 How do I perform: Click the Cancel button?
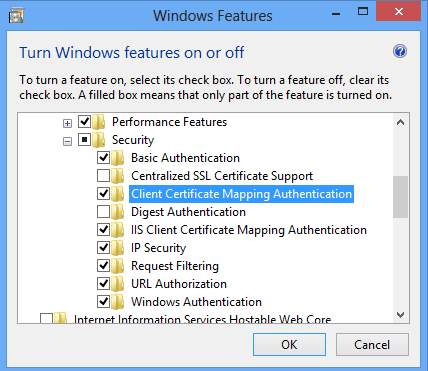[372, 345]
